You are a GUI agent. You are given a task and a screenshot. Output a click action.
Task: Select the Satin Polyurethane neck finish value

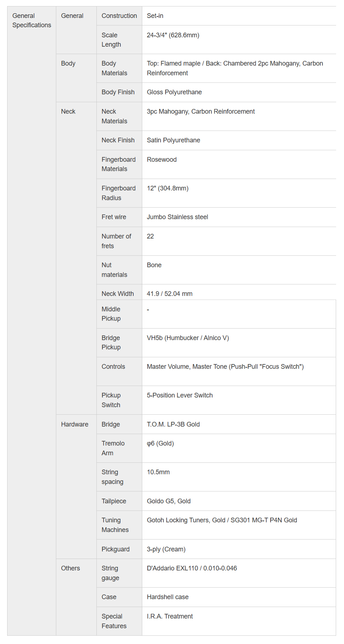(173, 140)
